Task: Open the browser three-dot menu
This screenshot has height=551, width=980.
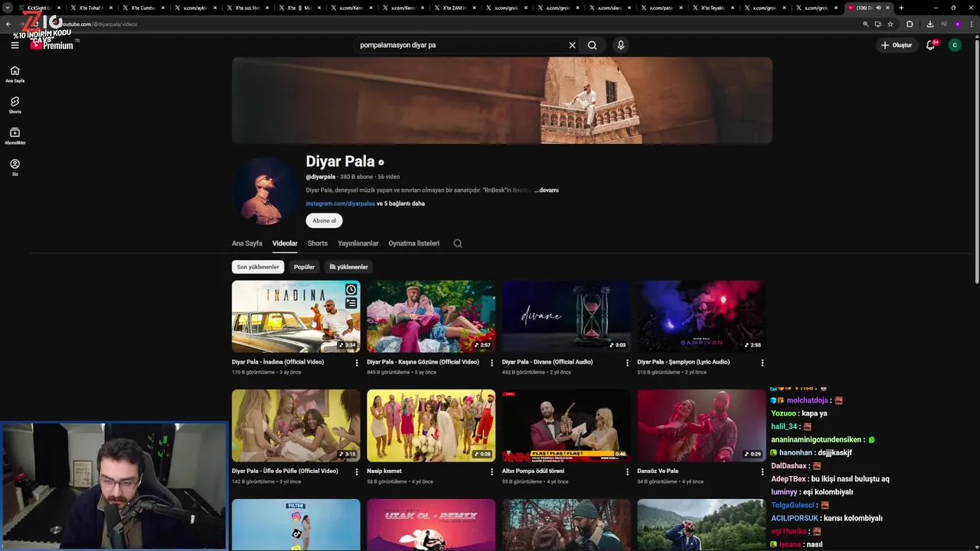Action: click(x=971, y=24)
